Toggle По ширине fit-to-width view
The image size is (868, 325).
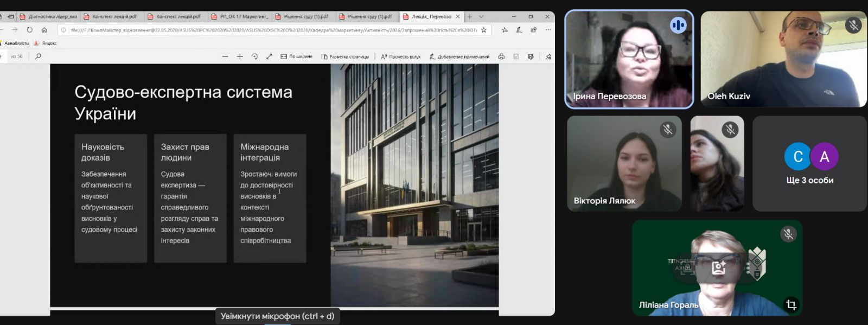(296, 56)
